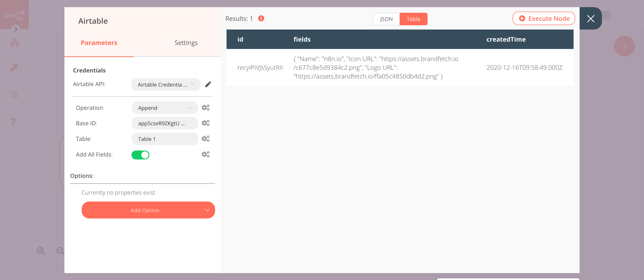Toggle the Add All Fields switch
644x280 pixels.
click(141, 154)
